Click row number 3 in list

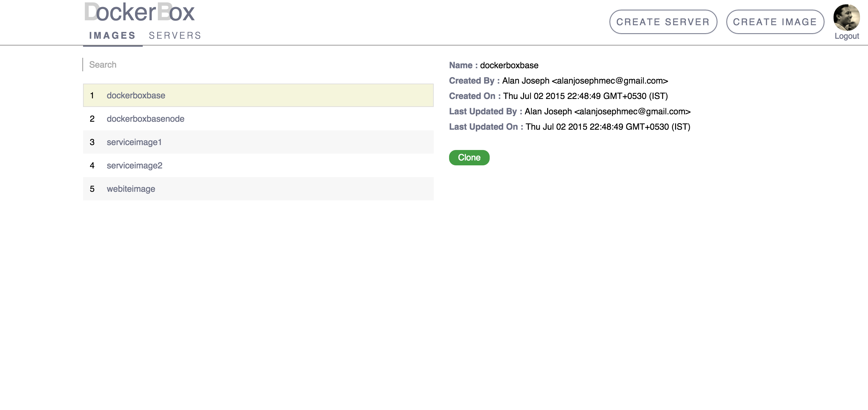point(92,142)
